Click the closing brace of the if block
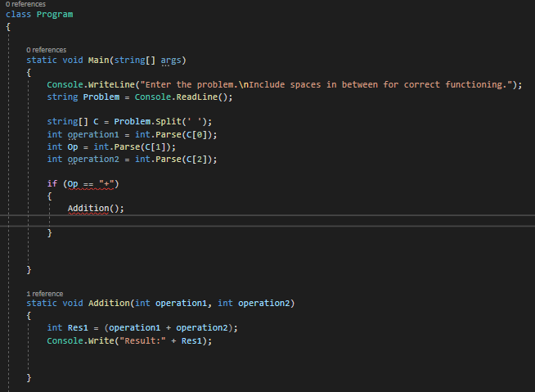Image resolution: width=535 pixels, height=392 pixels. click(x=49, y=233)
